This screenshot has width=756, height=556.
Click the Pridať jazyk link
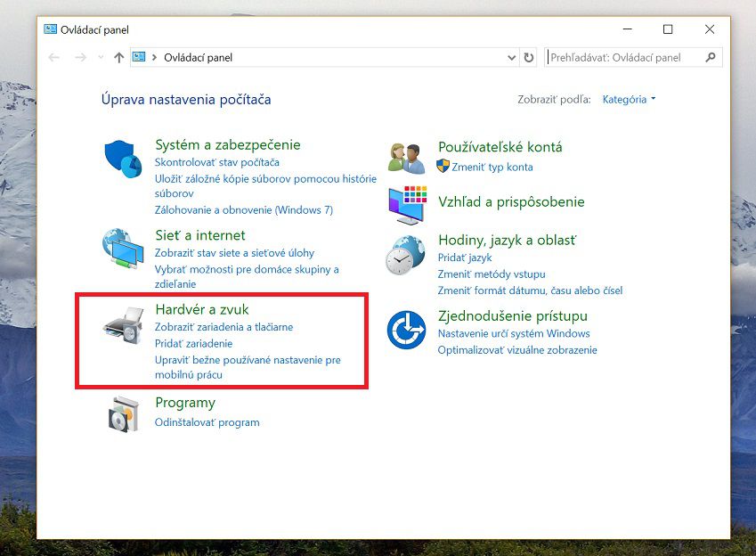[x=465, y=258]
